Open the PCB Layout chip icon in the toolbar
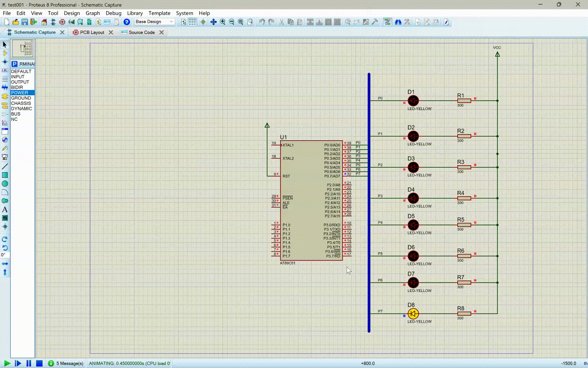 pyautogui.click(x=62, y=22)
